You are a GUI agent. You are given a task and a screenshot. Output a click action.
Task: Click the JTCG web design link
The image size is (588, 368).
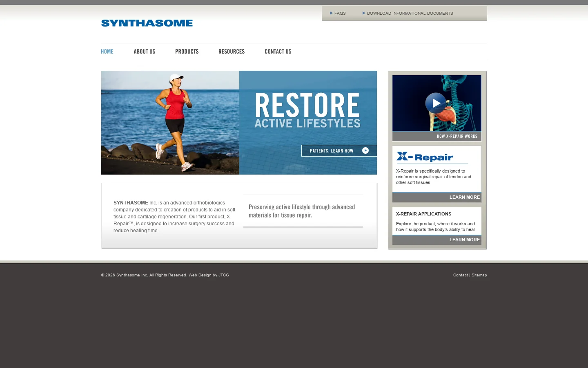(x=224, y=275)
